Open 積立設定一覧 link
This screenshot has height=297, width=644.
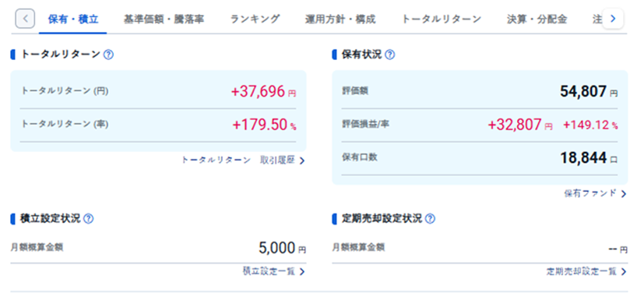(x=269, y=271)
